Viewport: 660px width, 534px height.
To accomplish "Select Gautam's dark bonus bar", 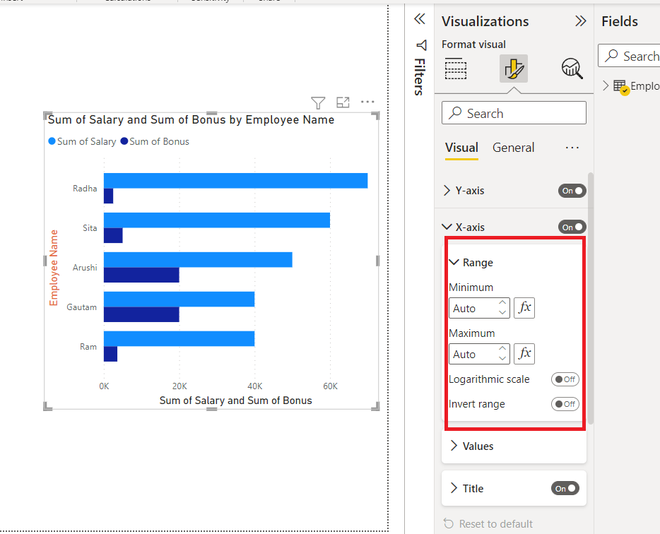I will coord(141,314).
